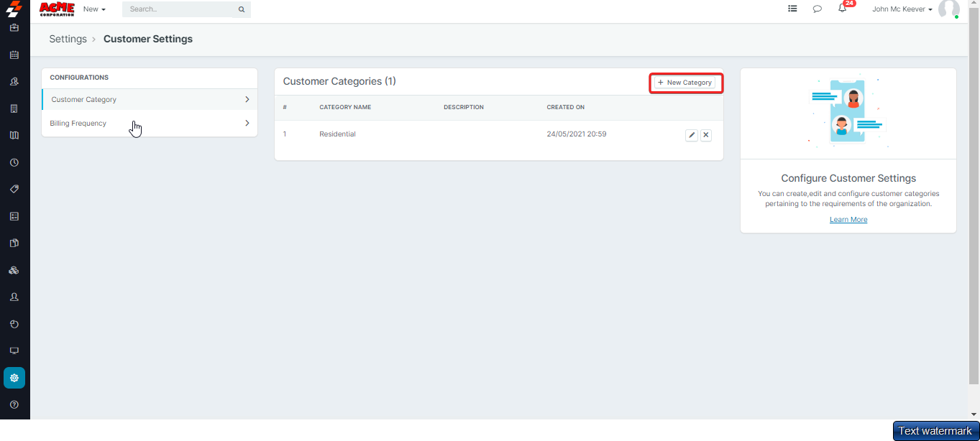Click the task list icon in header

point(792,9)
